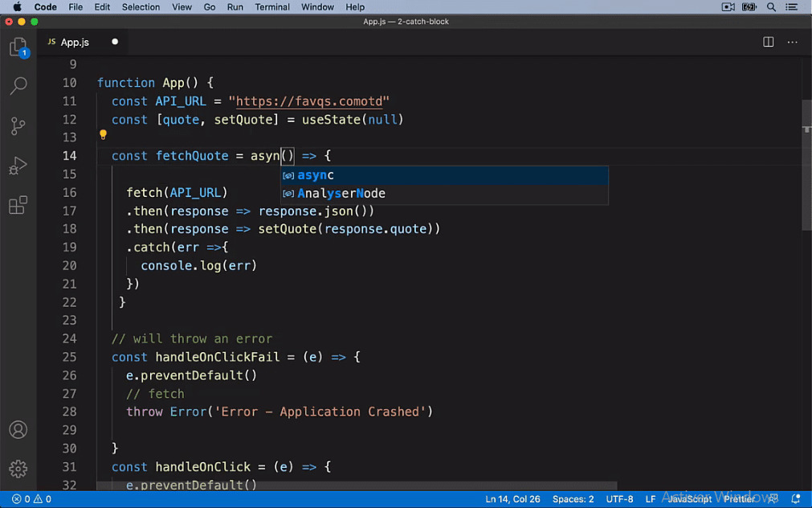Click the vertical editor scrollbar
Screen dimensions: 812x508
coord(806,165)
